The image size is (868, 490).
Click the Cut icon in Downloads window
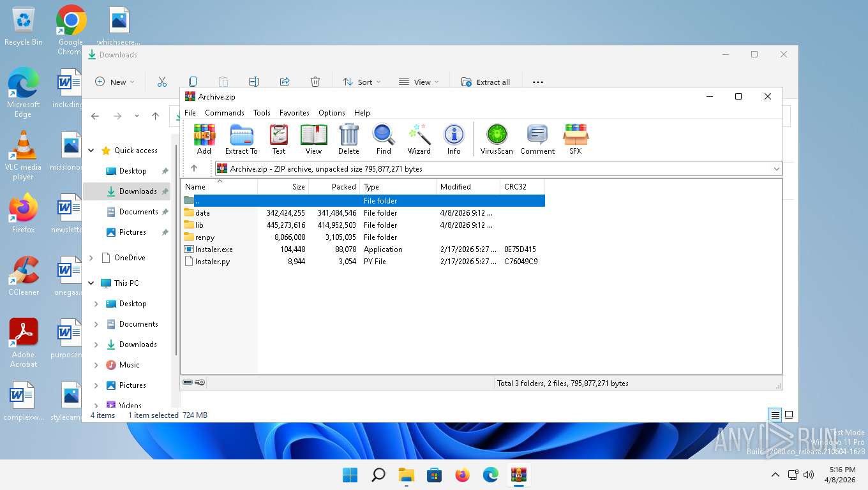click(161, 82)
